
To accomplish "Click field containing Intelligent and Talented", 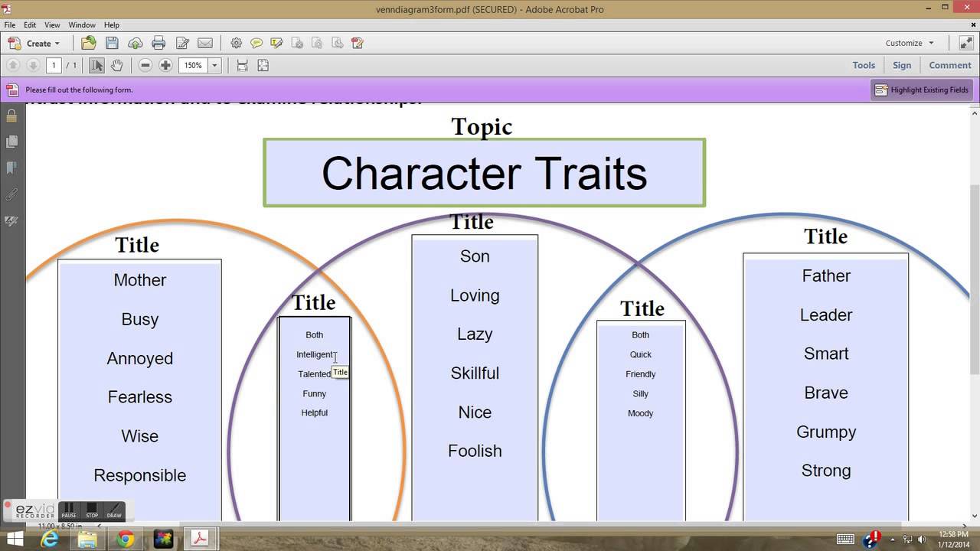I will [315, 419].
